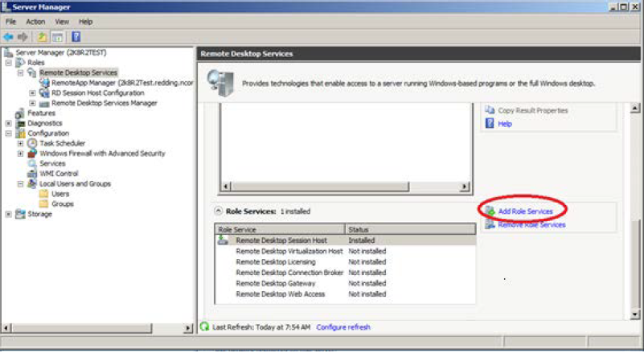This screenshot has width=644, height=353.
Task: Click the Diagnostics node icon
Action: pos(20,123)
